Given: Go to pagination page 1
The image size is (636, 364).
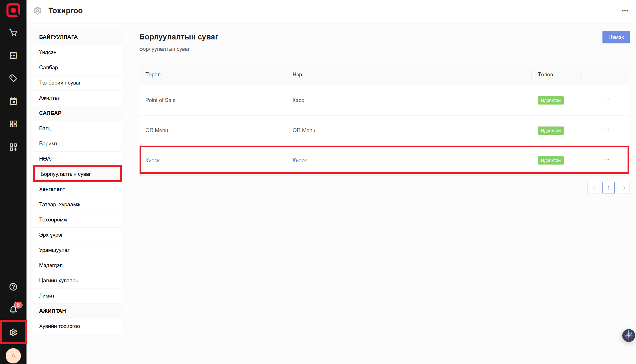Looking at the screenshot, I should (x=608, y=188).
